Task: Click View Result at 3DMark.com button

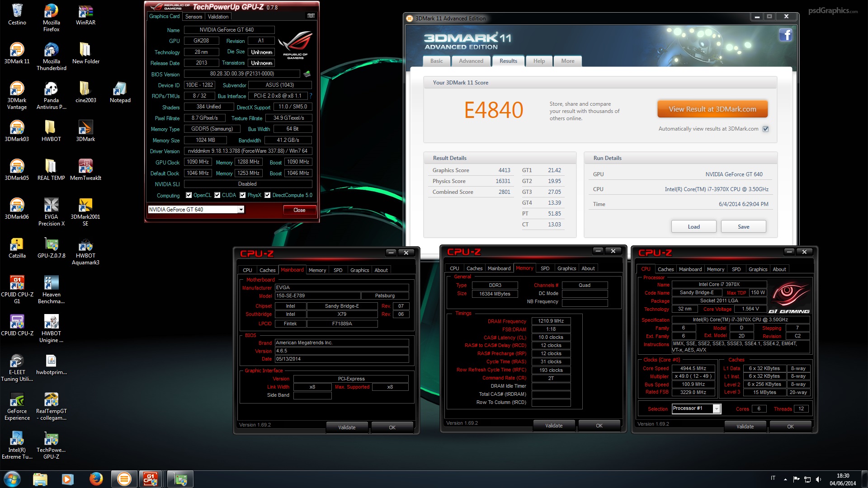Action: pos(712,109)
